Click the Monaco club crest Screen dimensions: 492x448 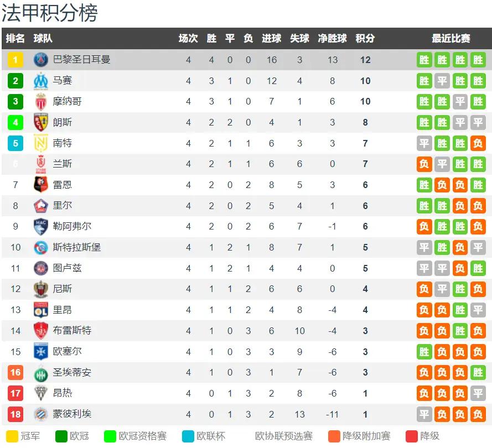41,101
